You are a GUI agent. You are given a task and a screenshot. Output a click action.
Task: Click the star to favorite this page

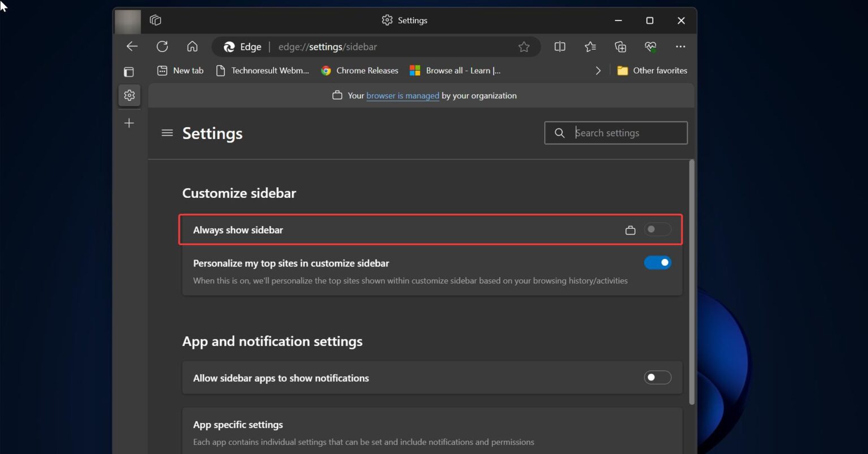pyautogui.click(x=524, y=47)
